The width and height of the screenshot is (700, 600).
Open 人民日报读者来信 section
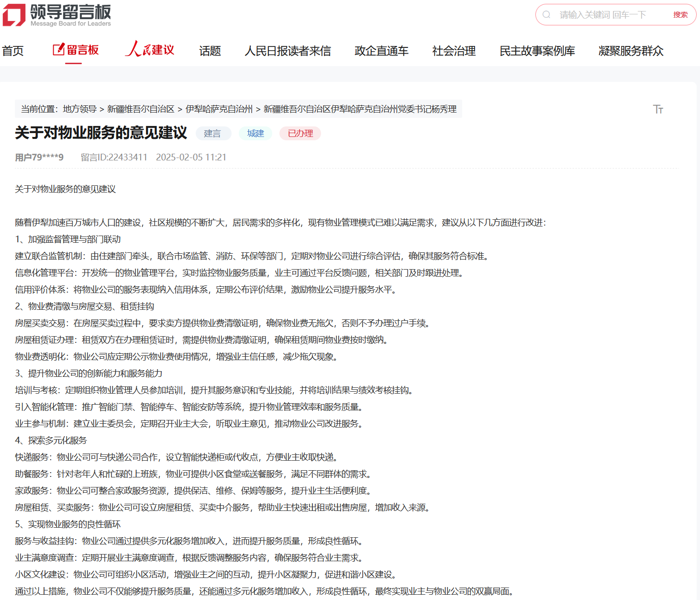(x=288, y=51)
